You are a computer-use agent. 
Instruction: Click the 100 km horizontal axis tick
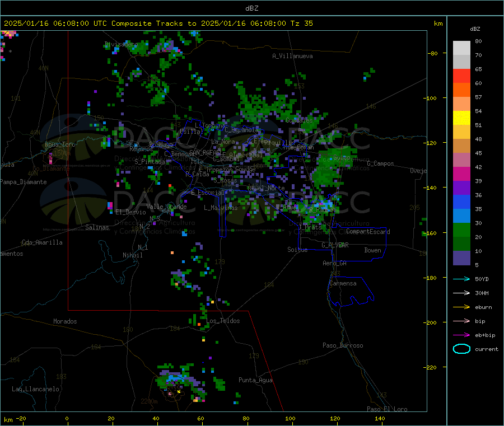[290, 419]
